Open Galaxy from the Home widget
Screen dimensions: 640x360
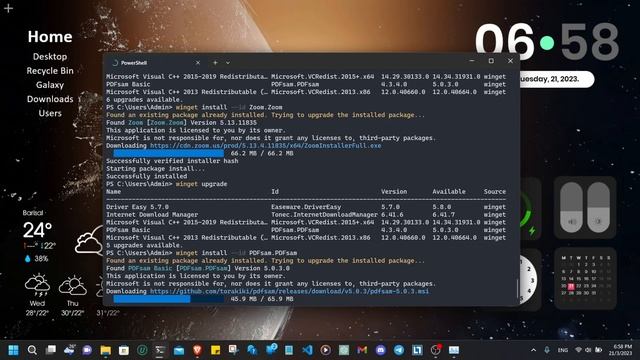[50, 85]
